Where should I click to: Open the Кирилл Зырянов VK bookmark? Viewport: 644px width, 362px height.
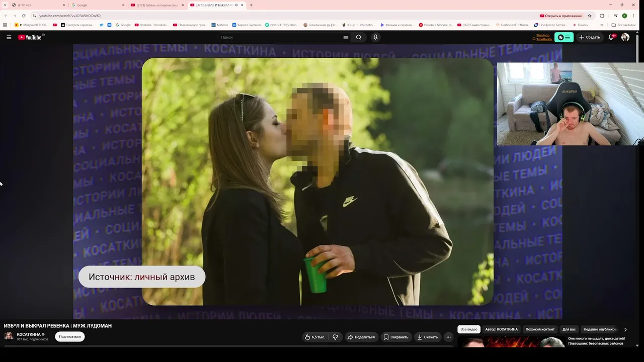coord(247,25)
